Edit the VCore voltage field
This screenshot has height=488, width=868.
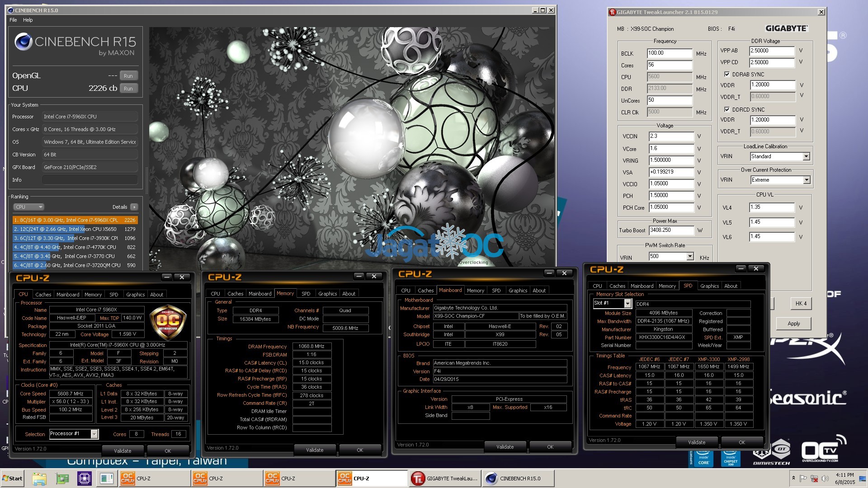(x=671, y=149)
